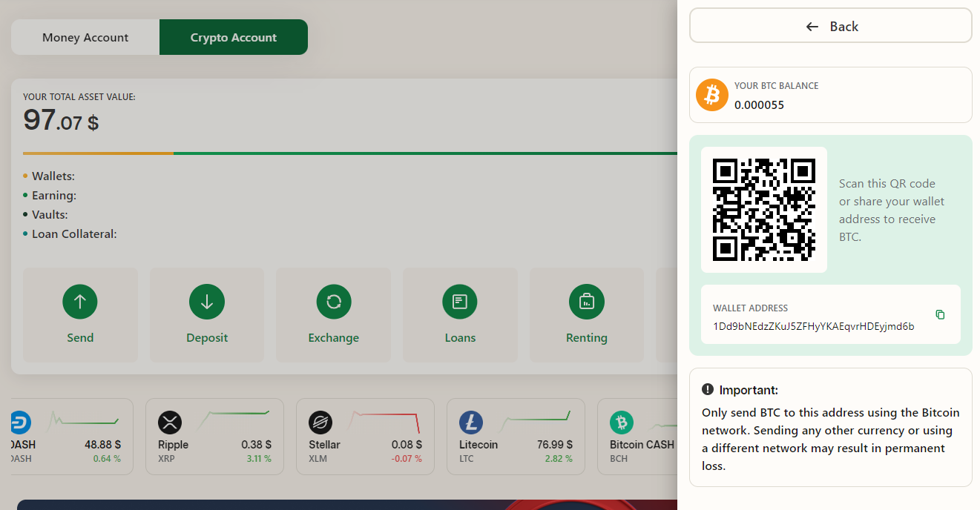Click the Ripple coin name

pos(173,445)
